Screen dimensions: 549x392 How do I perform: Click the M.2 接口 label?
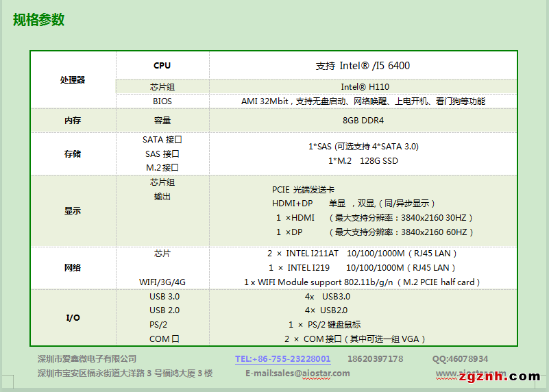click(162, 168)
